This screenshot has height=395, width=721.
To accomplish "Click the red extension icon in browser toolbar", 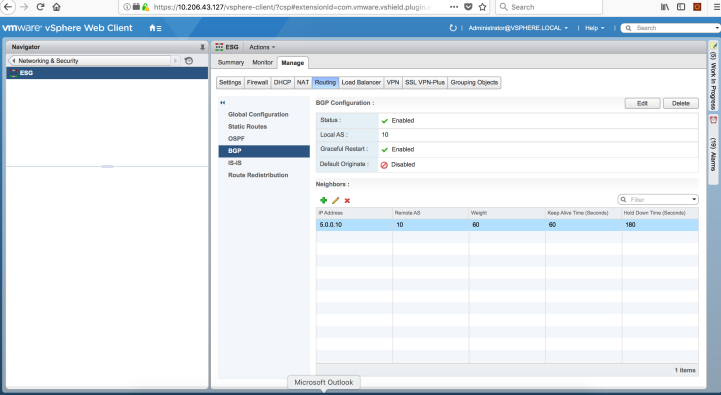I will click(697, 7).
